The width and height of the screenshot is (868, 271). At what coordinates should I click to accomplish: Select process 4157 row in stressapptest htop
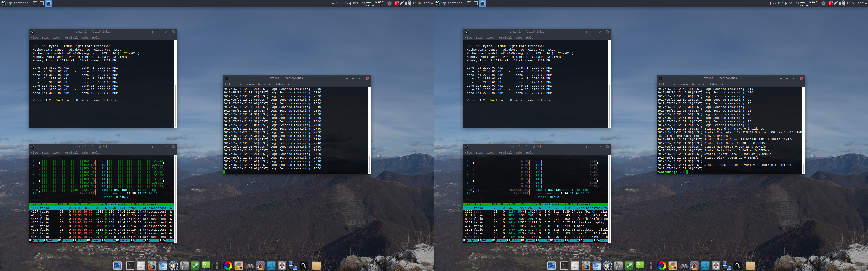tap(101, 212)
